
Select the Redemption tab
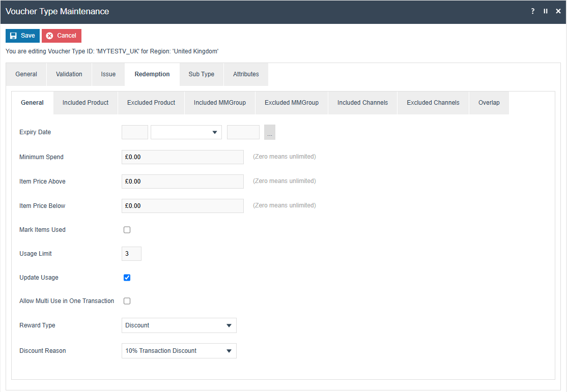(152, 74)
